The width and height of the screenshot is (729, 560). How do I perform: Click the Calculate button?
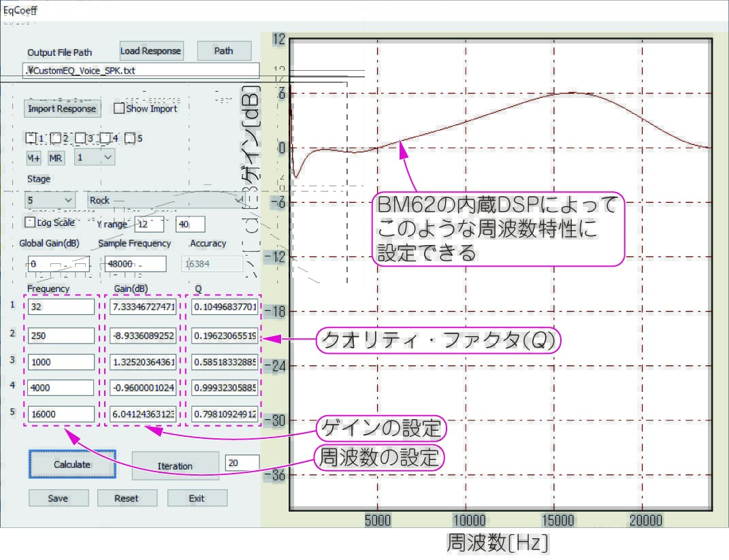[x=72, y=465]
